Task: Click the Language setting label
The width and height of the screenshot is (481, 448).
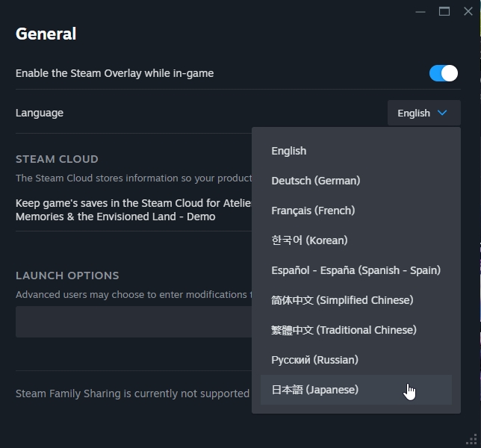Action: (40, 113)
